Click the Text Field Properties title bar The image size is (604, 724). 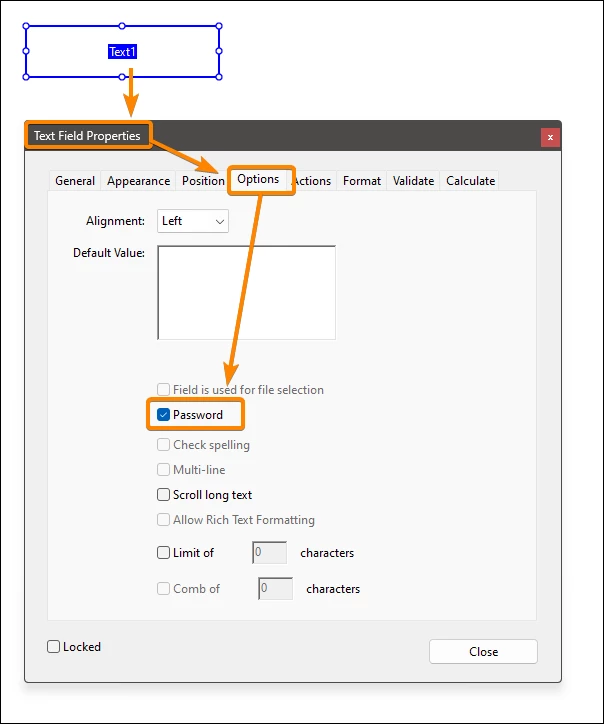coord(293,136)
